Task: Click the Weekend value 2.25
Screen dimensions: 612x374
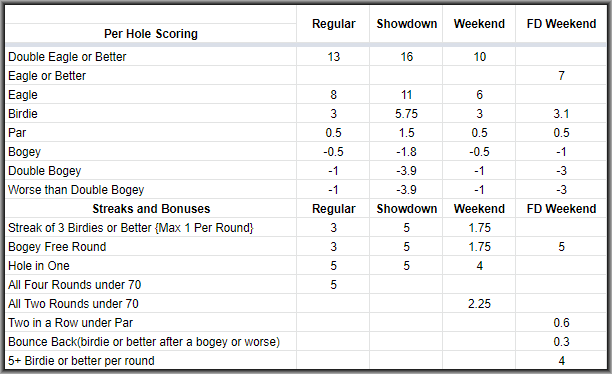Action: (479, 304)
